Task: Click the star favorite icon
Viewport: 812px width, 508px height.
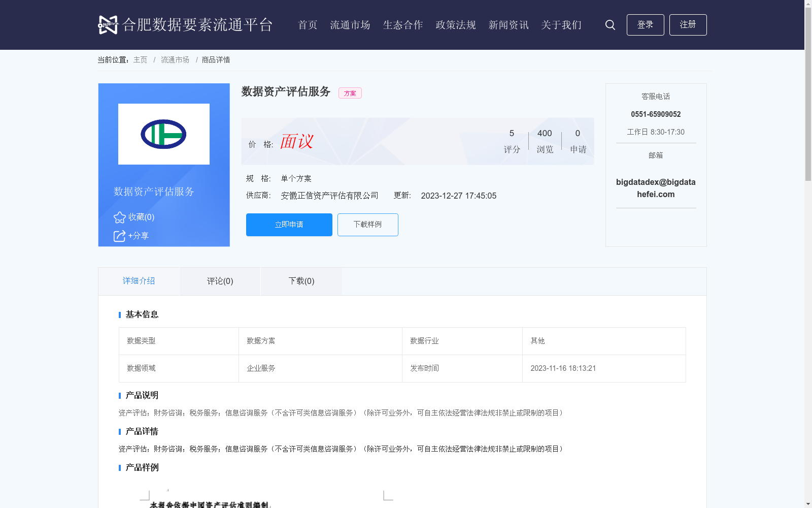Action: point(120,217)
